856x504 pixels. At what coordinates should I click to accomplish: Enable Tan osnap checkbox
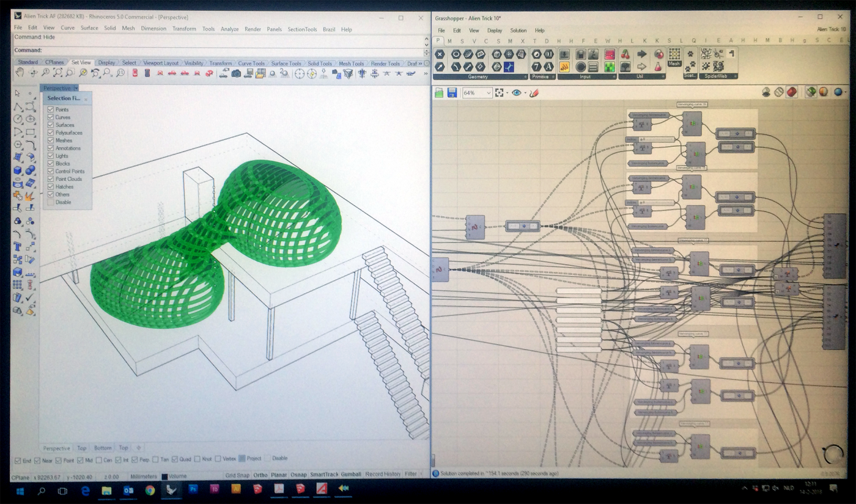click(x=156, y=459)
